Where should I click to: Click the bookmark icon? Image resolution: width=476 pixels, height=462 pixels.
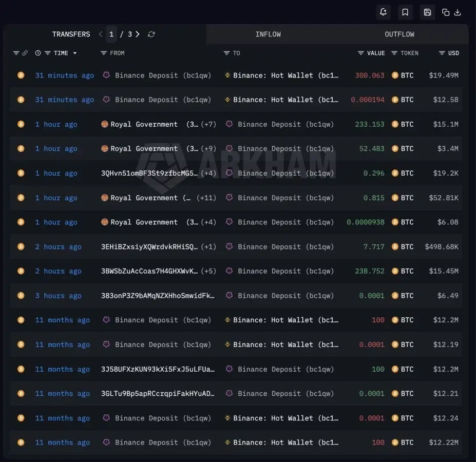(x=405, y=12)
